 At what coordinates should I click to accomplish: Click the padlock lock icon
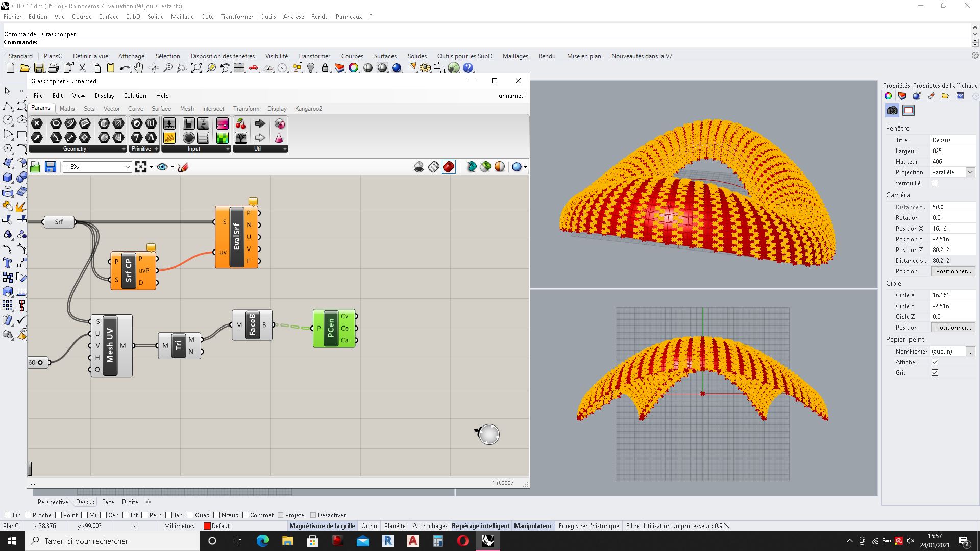coord(325,68)
